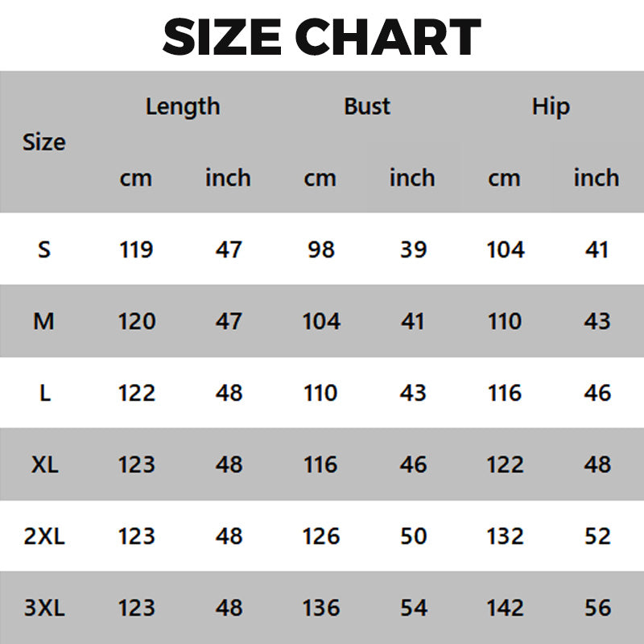Screen dimensions: 644x644
Task: Click the Length column header
Action: click(x=183, y=106)
